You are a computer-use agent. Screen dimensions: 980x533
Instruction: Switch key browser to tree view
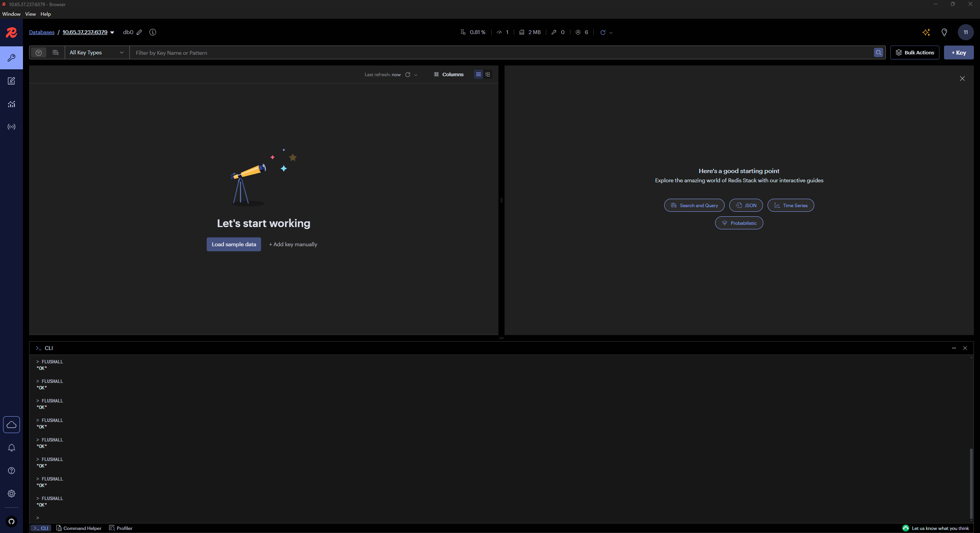(488, 75)
